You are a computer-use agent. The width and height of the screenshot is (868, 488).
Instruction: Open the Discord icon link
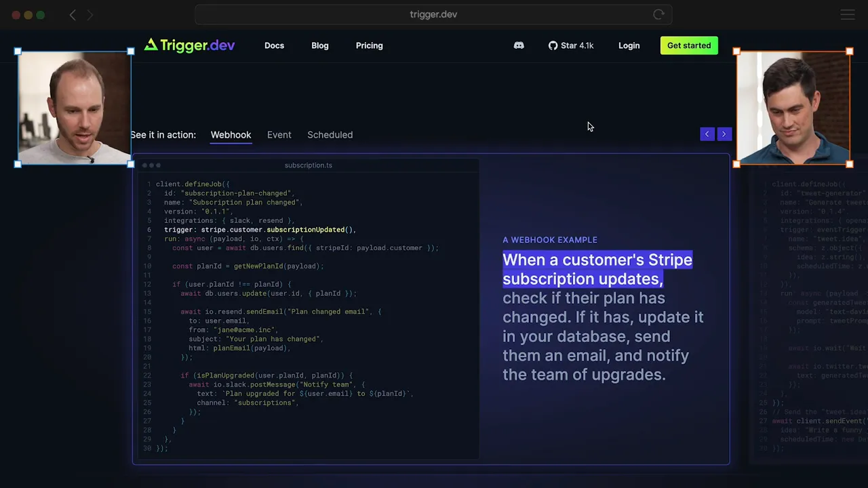tap(519, 45)
